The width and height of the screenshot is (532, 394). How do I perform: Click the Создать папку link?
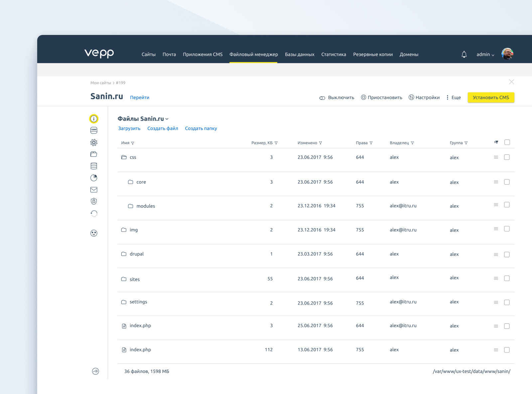click(201, 128)
